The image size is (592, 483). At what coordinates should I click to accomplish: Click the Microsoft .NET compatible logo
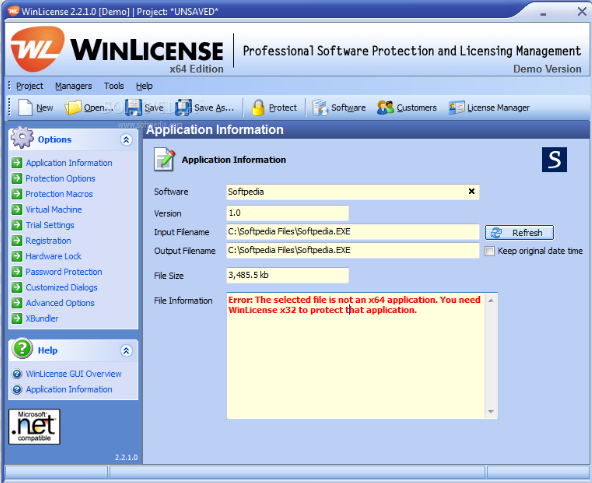coord(34,427)
